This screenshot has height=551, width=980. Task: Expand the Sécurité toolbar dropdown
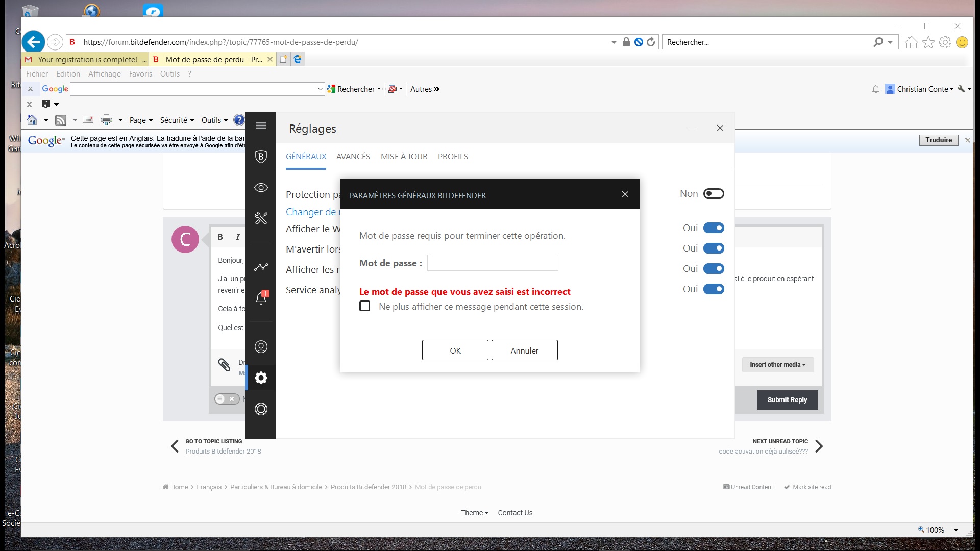(x=177, y=120)
